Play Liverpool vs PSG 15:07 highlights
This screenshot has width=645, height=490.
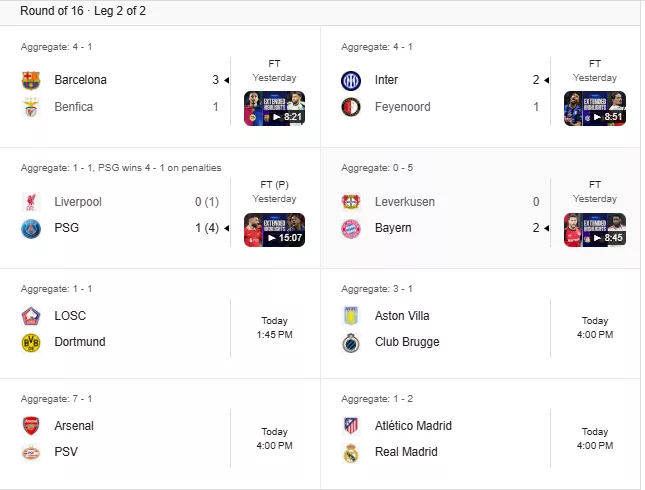coord(274,230)
